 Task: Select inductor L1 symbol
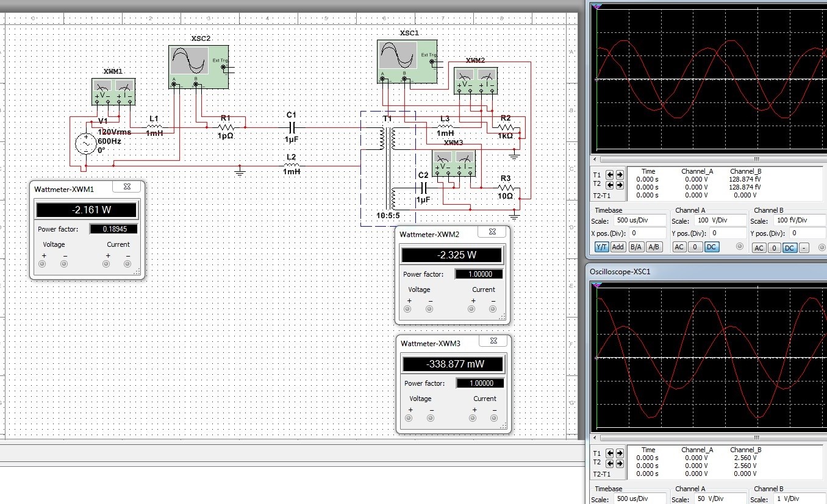[x=154, y=127]
